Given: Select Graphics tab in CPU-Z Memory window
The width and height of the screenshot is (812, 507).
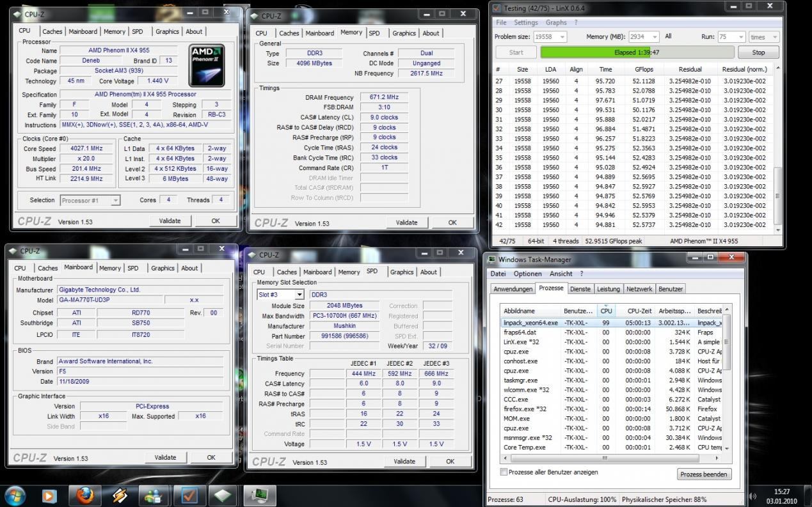Looking at the screenshot, I should pyautogui.click(x=404, y=33).
